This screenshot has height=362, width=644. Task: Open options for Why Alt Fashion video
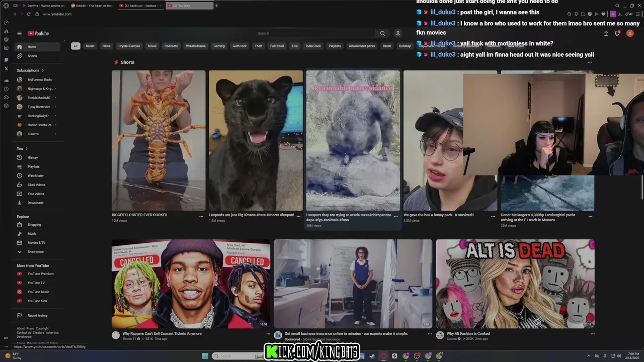(592, 334)
